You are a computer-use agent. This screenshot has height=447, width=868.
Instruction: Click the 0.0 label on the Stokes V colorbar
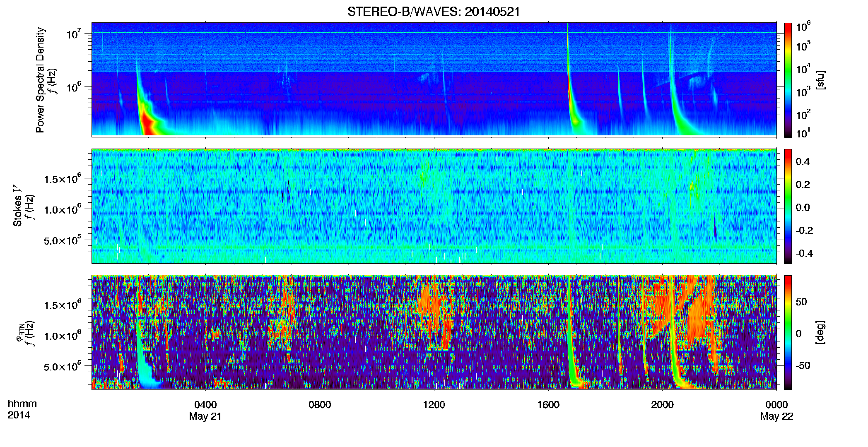(x=803, y=208)
